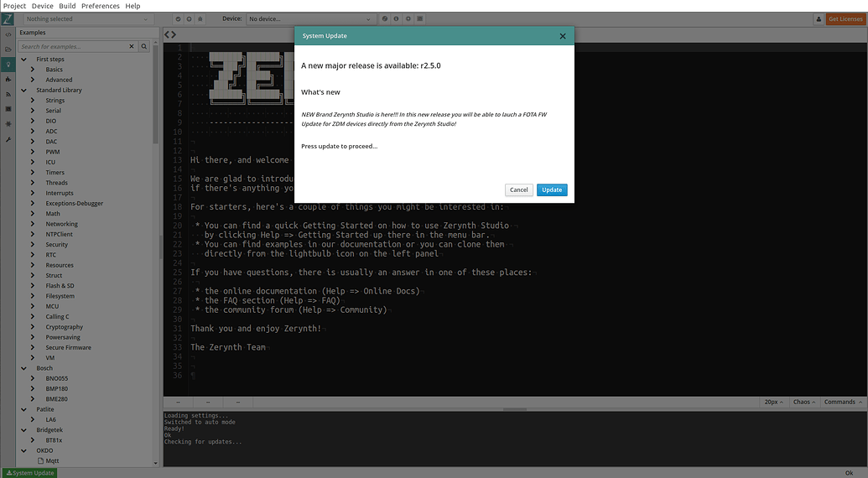Viewport: 868px width, 478px height.
Task: Select the Exceptions-Debugger tree item
Action: click(75, 204)
